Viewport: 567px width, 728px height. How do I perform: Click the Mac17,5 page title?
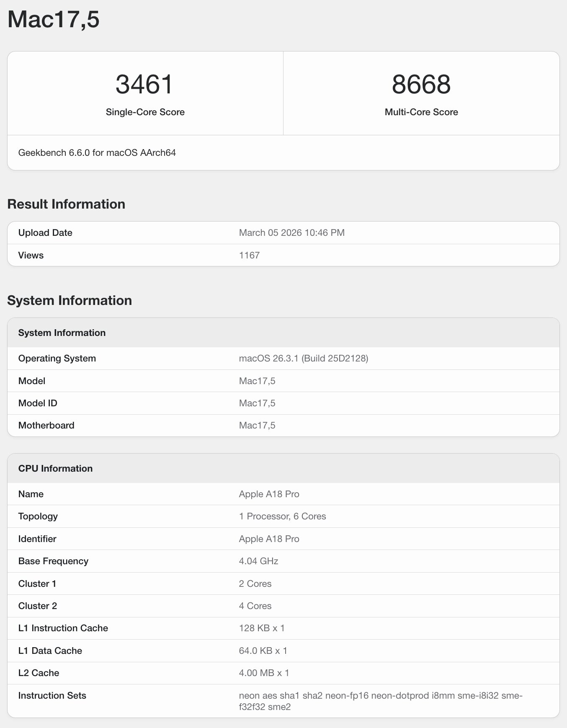(54, 20)
